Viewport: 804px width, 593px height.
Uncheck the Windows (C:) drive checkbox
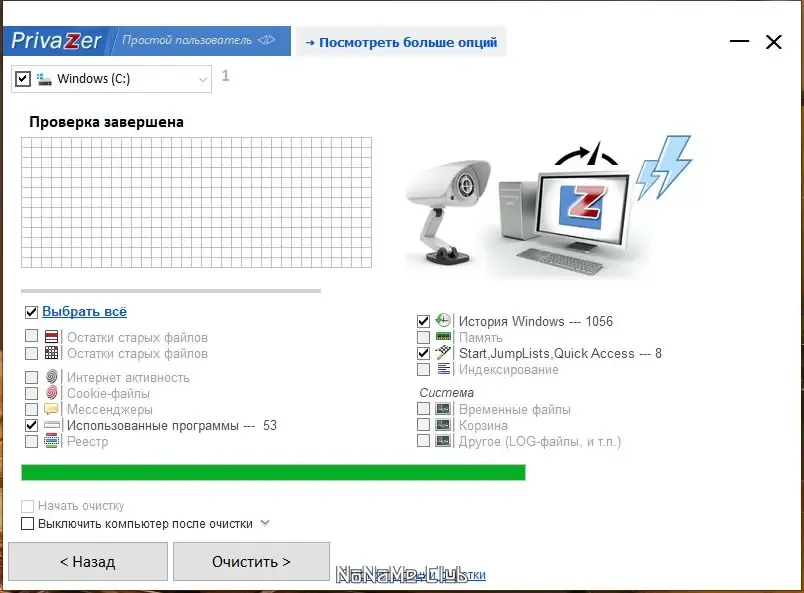coord(23,79)
